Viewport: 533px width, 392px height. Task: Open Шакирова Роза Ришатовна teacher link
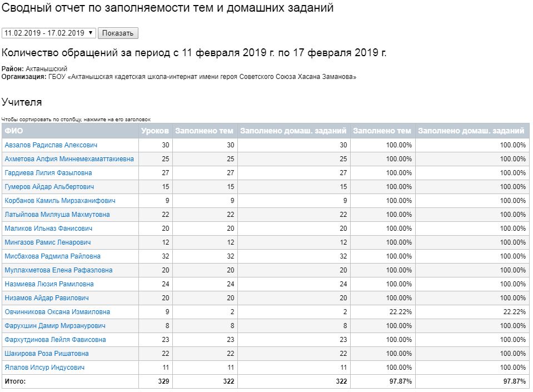[47, 354]
